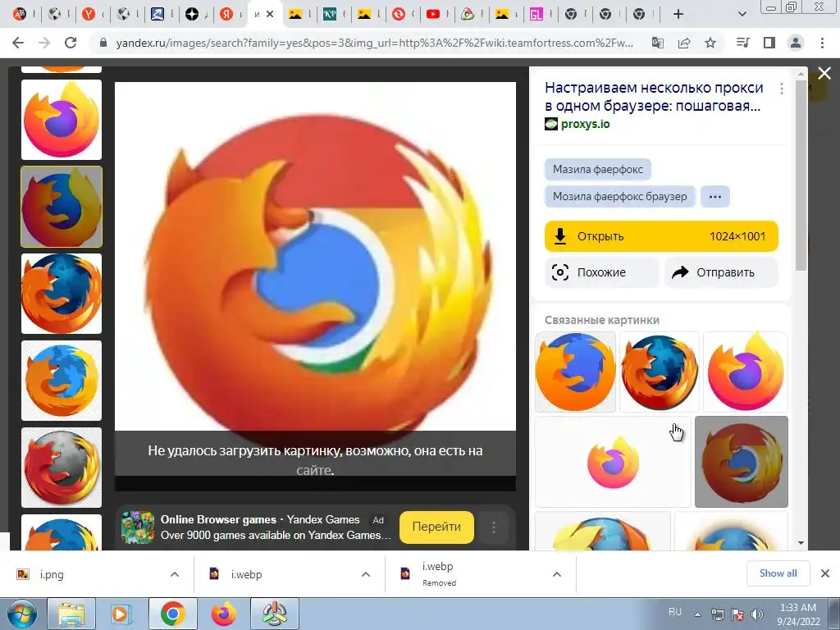840x630 pixels.
Task: Switch to the YouTube tab
Action: click(x=433, y=15)
